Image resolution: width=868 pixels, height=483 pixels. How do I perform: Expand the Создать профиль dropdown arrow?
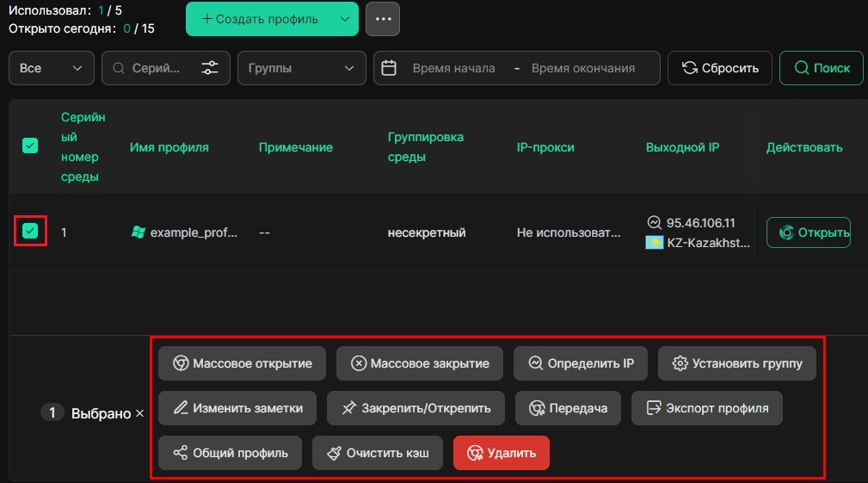[345, 19]
